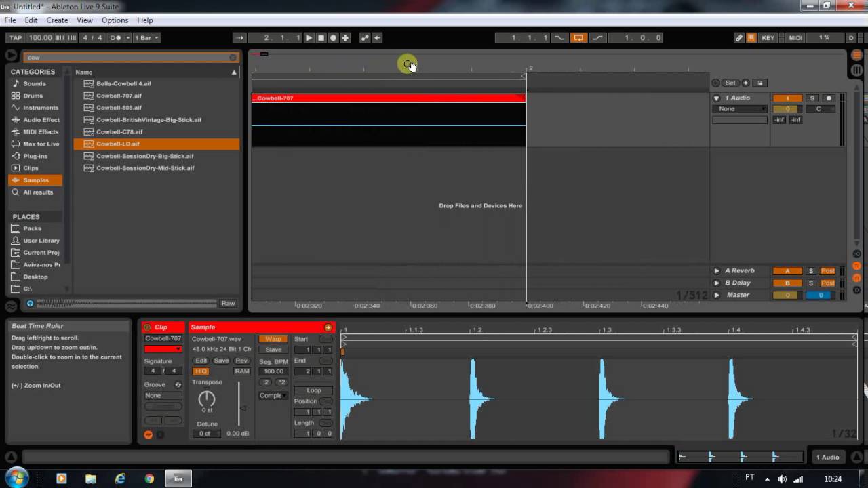868x488 pixels.
Task: Open 1 Audio track None chooser
Action: coord(740,109)
